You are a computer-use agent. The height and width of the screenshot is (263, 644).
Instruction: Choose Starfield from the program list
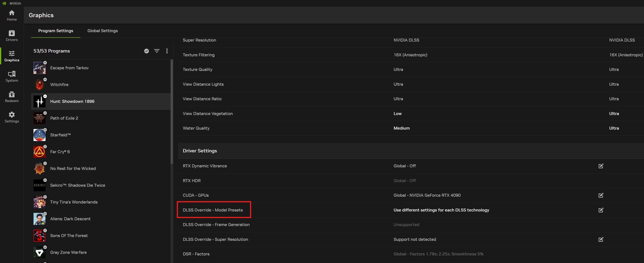[x=60, y=135]
